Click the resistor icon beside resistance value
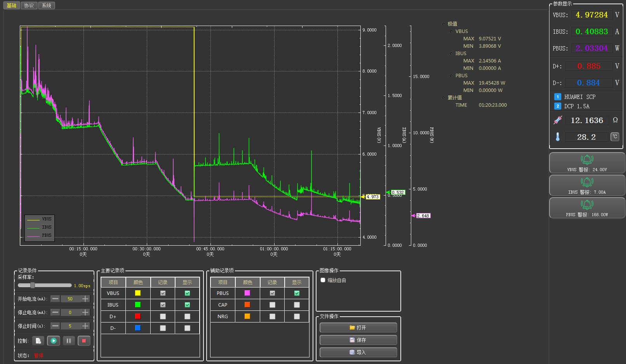This screenshot has height=364, width=626. click(558, 120)
